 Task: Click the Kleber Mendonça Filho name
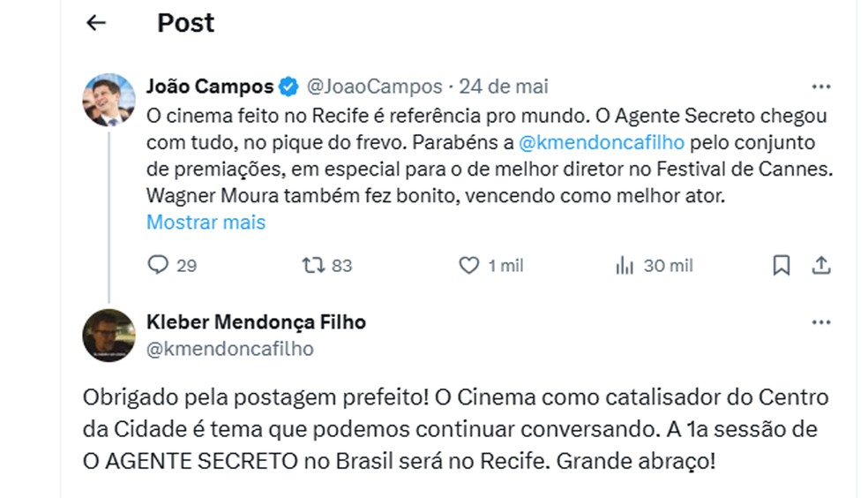(256, 322)
